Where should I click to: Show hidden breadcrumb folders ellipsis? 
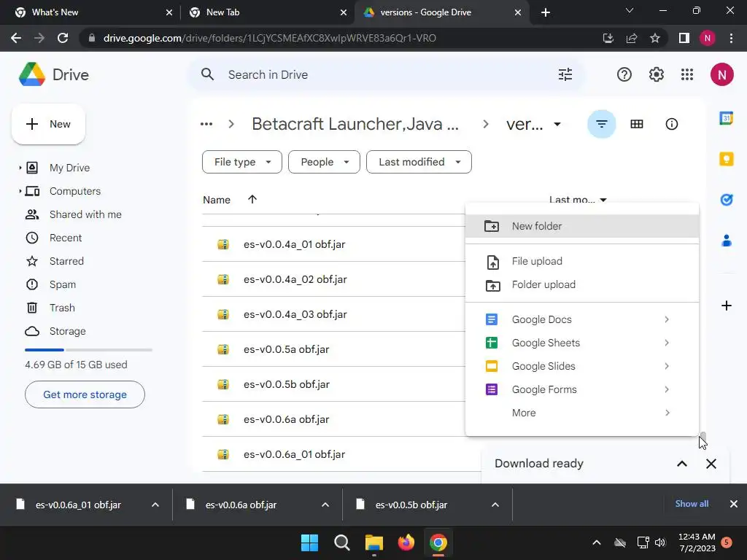tap(206, 124)
